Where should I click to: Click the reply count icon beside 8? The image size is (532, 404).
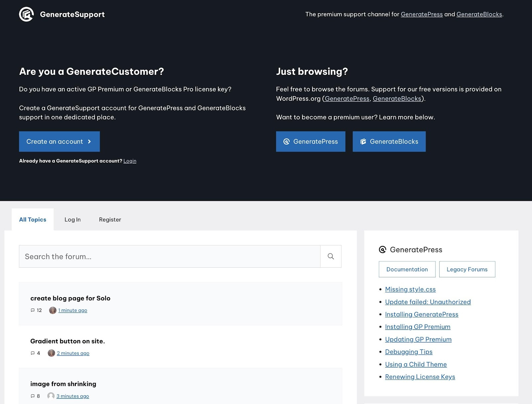tap(33, 396)
